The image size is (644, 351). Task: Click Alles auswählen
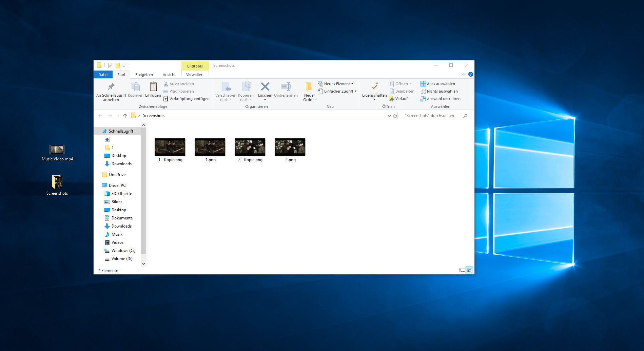(x=438, y=84)
